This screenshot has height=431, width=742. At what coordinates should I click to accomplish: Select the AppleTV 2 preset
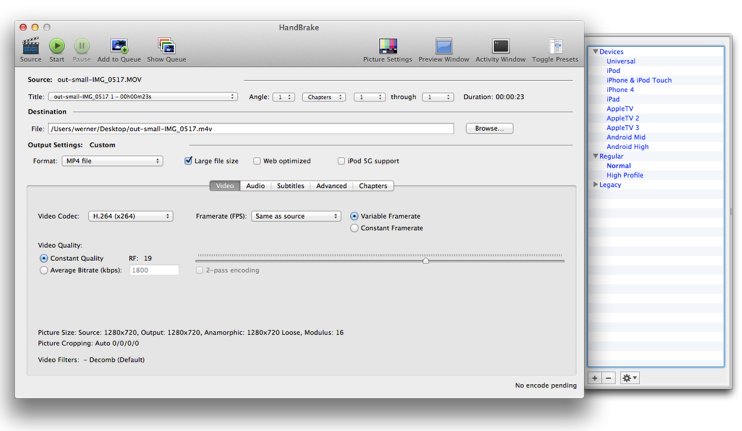point(623,118)
